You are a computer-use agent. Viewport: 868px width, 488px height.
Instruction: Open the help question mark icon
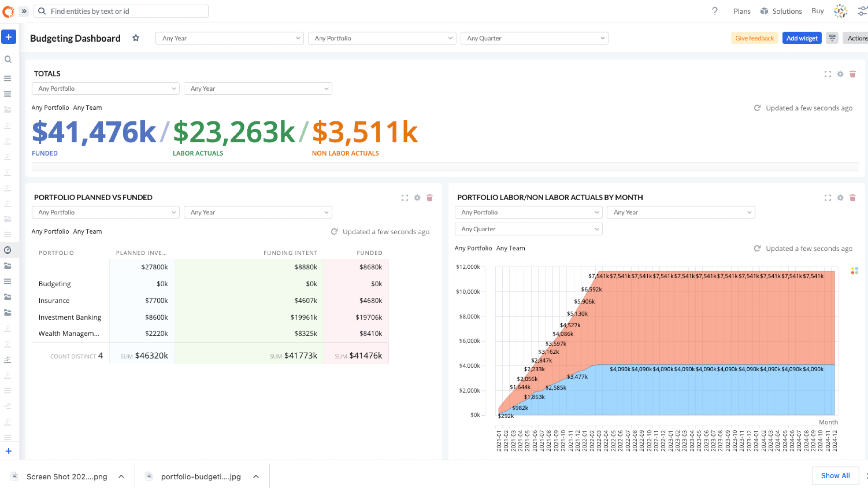point(714,11)
